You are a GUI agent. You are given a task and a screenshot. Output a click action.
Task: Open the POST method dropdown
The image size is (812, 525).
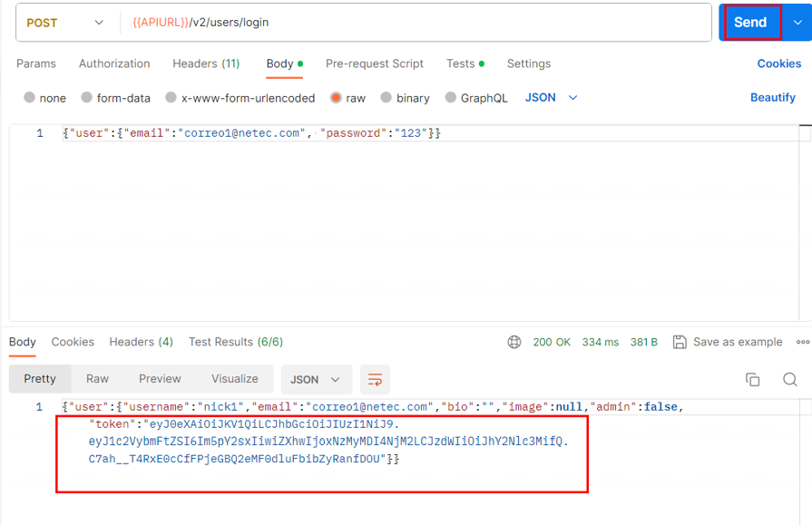(x=65, y=23)
